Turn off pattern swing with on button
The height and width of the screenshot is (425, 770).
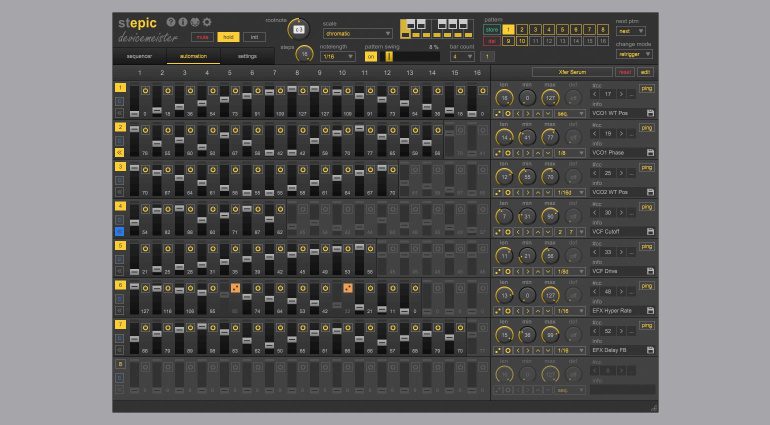point(370,57)
